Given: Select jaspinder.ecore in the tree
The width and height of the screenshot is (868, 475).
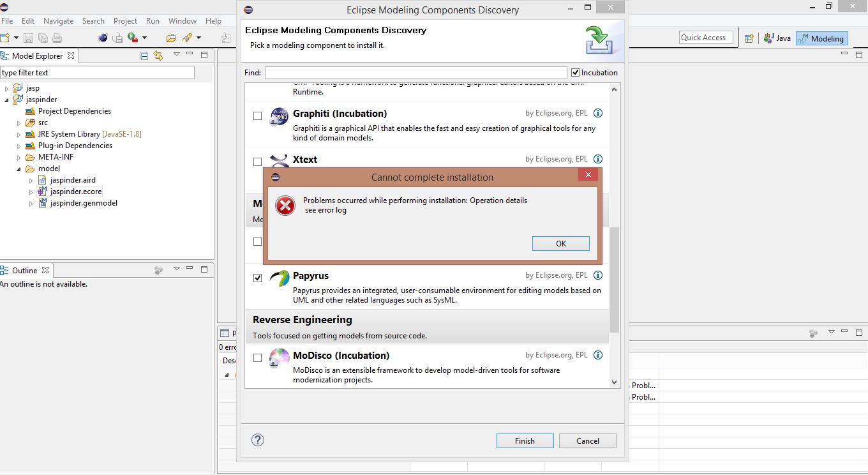Looking at the screenshot, I should click(76, 192).
